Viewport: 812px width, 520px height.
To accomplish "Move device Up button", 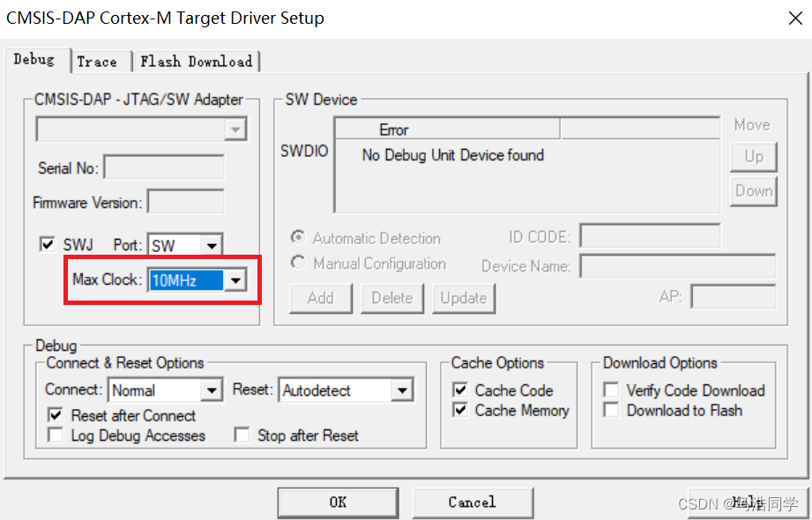I will 754,157.
